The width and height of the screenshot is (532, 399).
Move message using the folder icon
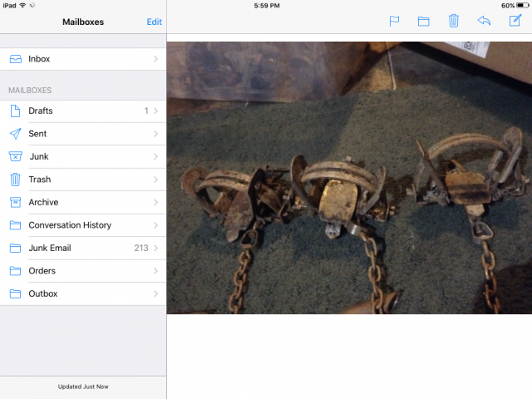coord(423,22)
